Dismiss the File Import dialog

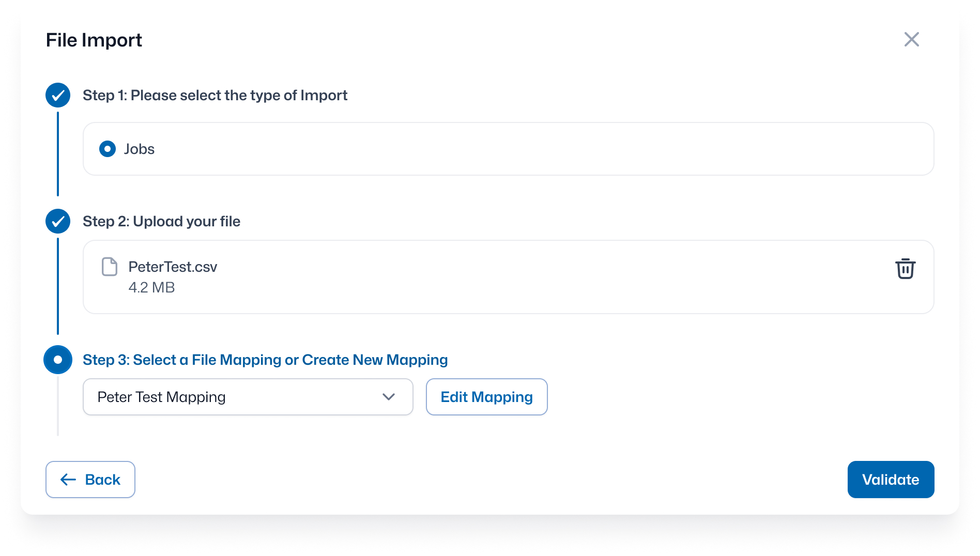point(911,39)
